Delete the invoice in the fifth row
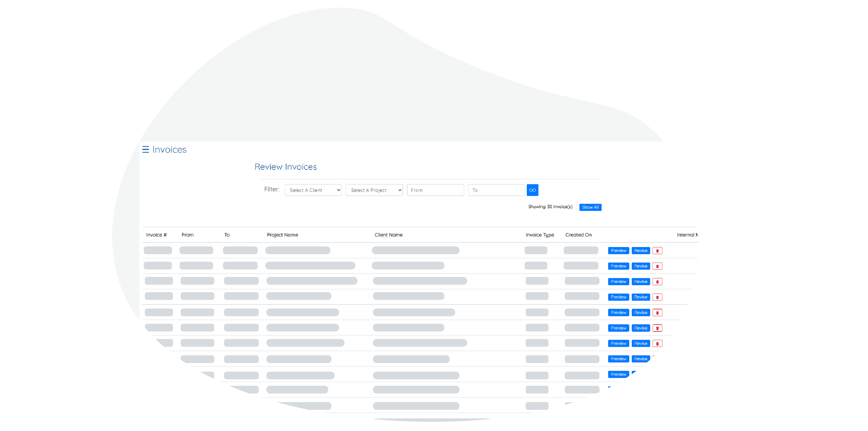The image size is (868, 431). click(x=657, y=313)
